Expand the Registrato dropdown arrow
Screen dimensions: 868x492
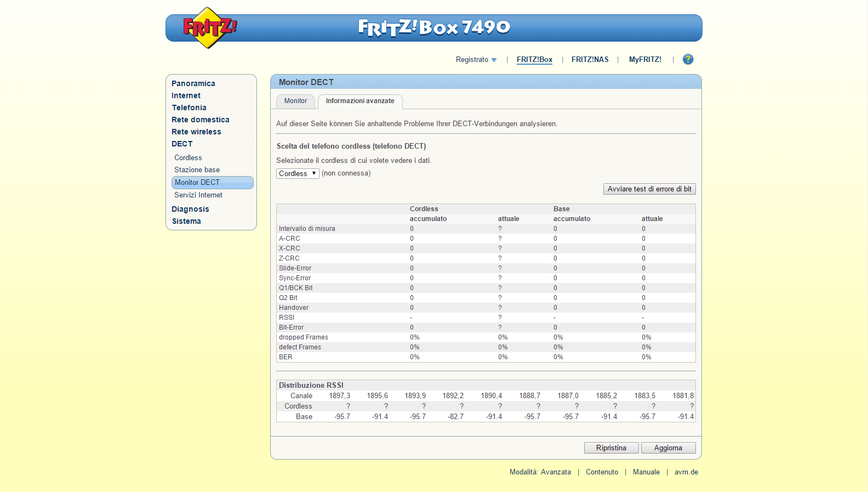pos(494,60)
